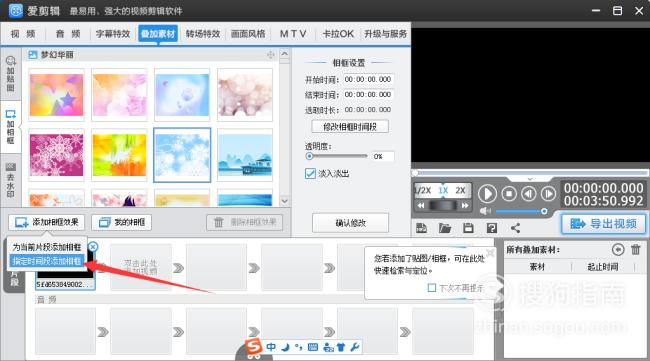The image size is (650, 361).
Task: Click the 透明度 percentage field
Action: [x=383, y=157]
